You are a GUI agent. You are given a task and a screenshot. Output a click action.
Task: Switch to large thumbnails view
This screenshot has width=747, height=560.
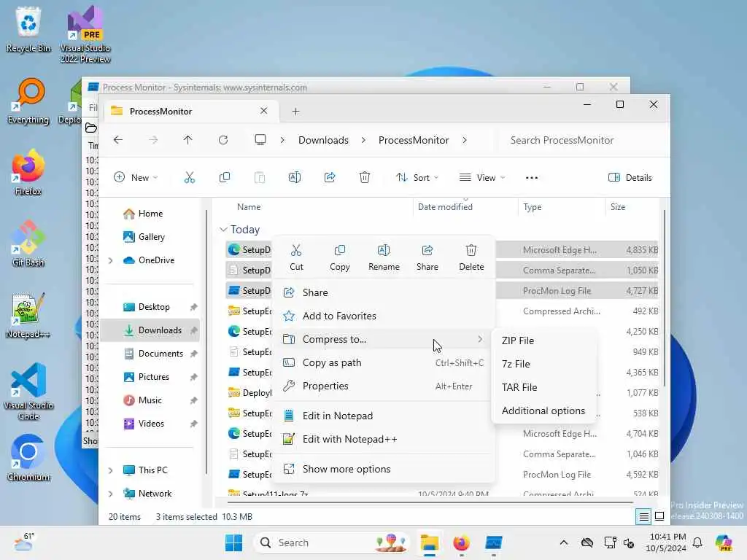tap(659, 516)
